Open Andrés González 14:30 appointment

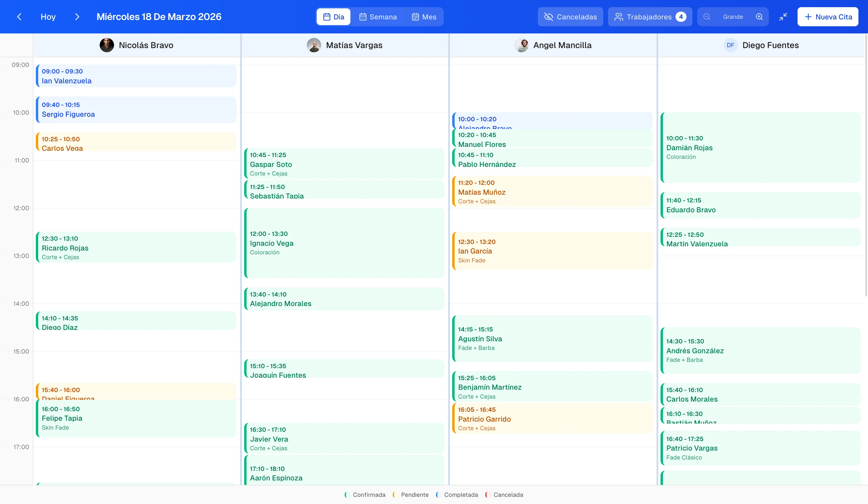(x=761, y=351)
